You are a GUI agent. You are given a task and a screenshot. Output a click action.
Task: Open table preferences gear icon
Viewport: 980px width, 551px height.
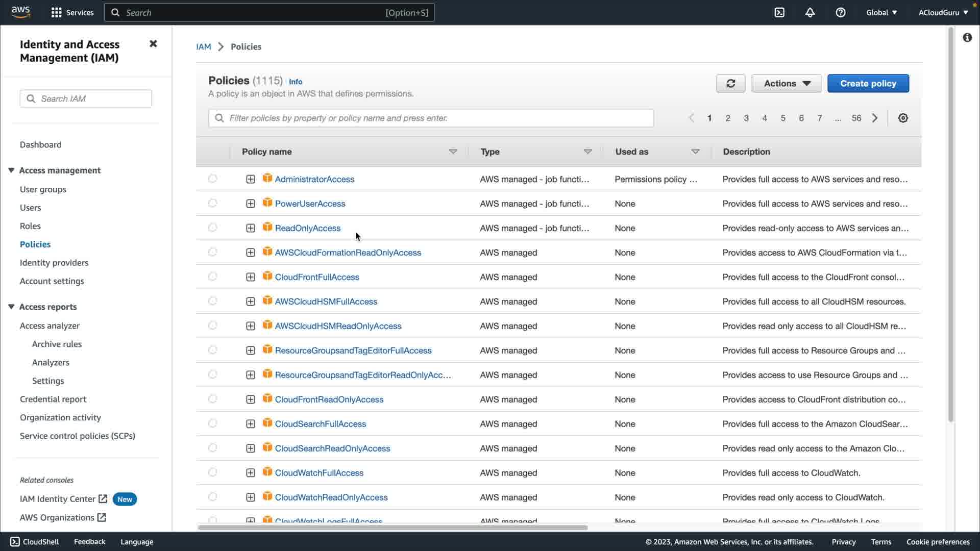coord(903,118)
